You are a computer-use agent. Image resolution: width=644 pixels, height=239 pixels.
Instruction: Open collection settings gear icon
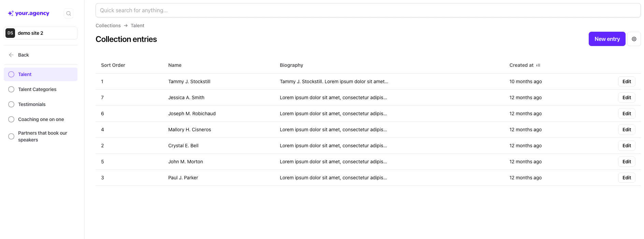tap(634, 39)
